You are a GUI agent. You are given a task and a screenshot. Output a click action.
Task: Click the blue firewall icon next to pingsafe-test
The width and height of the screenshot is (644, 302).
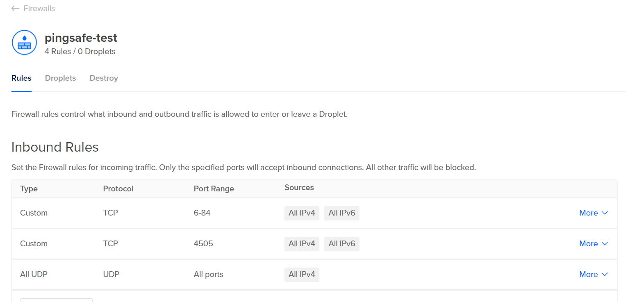click(x=24, y=42)
